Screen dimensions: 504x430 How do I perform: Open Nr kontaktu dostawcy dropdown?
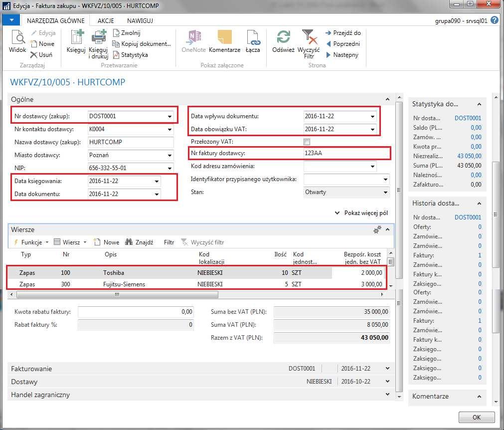(x=169, y=129)
